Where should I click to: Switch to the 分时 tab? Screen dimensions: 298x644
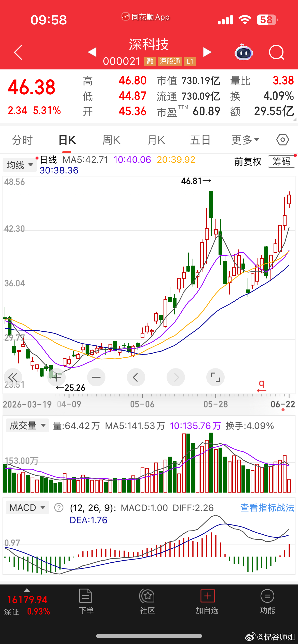click(22, 140)
